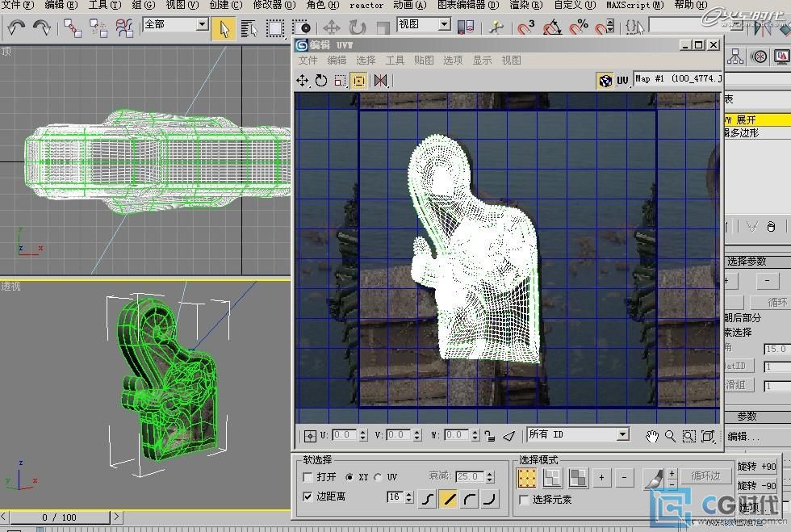Select the main toolbar Move tool

pyautogui.click(x=332, y=28)
